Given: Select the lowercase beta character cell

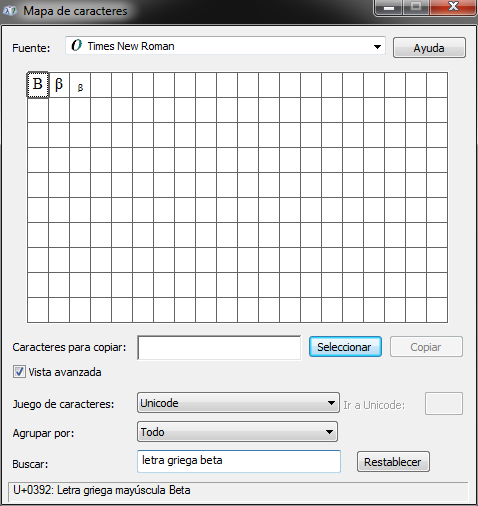Looking at the screenshot, I should pyautogui.click(x=59, y=85).
